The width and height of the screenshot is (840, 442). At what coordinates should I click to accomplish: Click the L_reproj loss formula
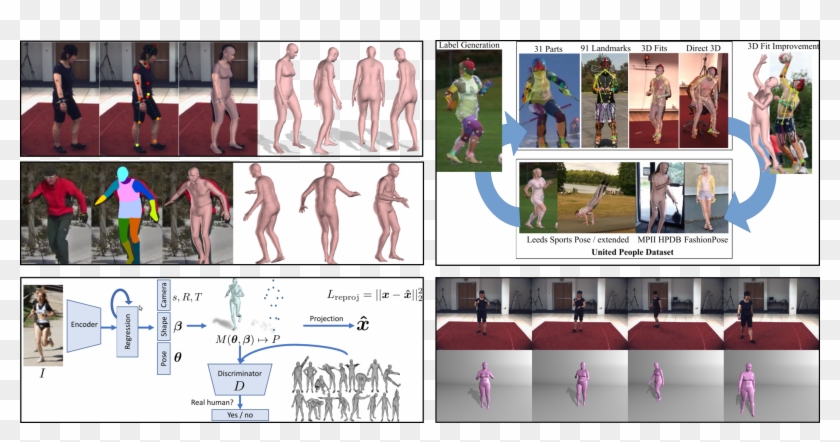(x=374, y=295)
